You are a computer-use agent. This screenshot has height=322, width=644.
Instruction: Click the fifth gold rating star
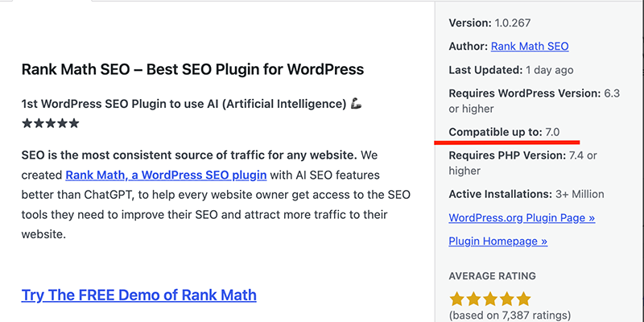tap(524, 299)
